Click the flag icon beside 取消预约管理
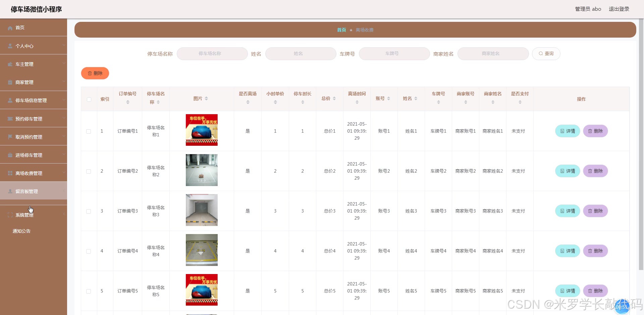644x315 pixels. tap(10, 137)
